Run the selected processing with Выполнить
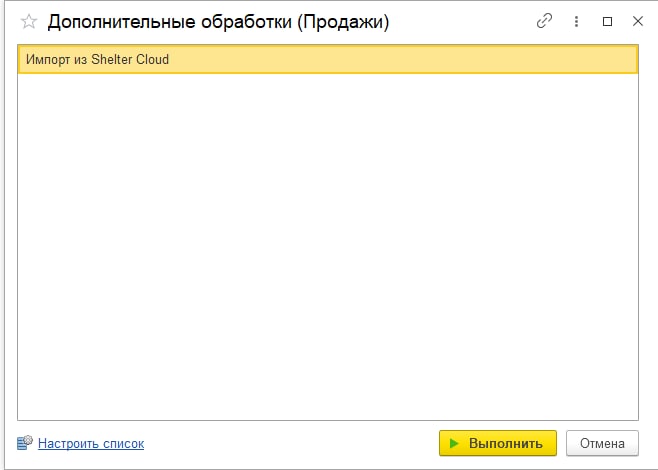The height and width of the screenshot is (470, 658). 498,443
